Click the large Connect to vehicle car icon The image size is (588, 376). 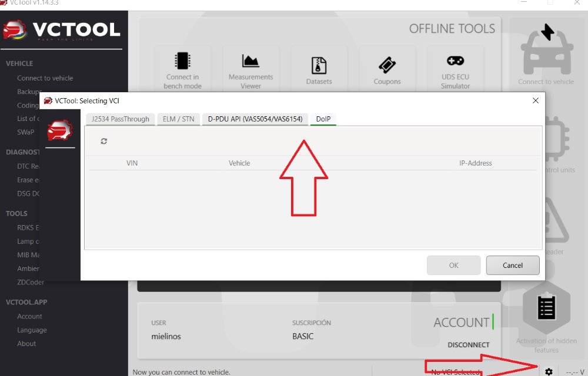[x=547, y=50]
